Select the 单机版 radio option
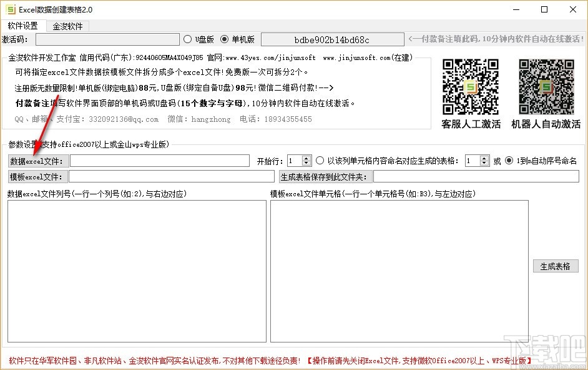 tap(225, 39)
